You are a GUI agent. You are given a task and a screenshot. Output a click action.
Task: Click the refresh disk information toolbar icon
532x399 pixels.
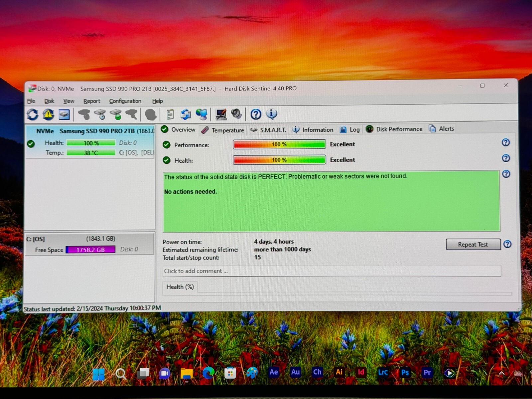click(32, 115)
